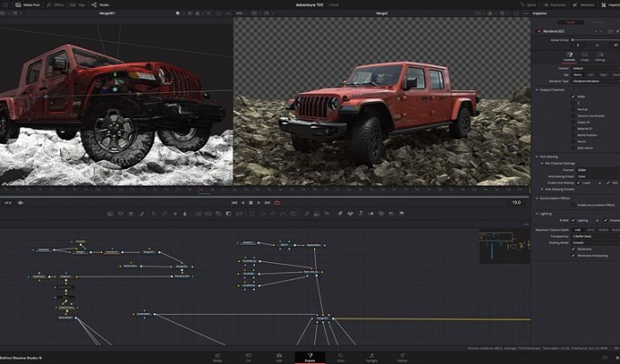Add a Rectangle mask from the toolbar
620x364 pixels.
click(252, 214)
